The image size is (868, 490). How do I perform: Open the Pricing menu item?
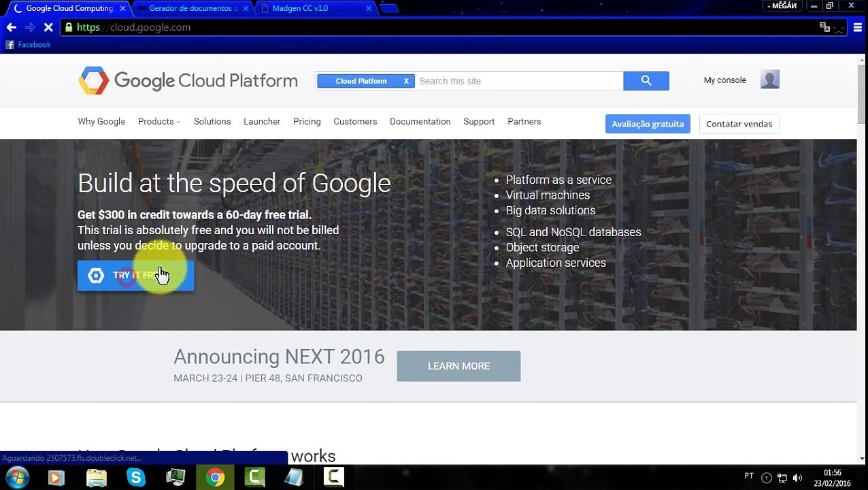click(x=307, y=122)
